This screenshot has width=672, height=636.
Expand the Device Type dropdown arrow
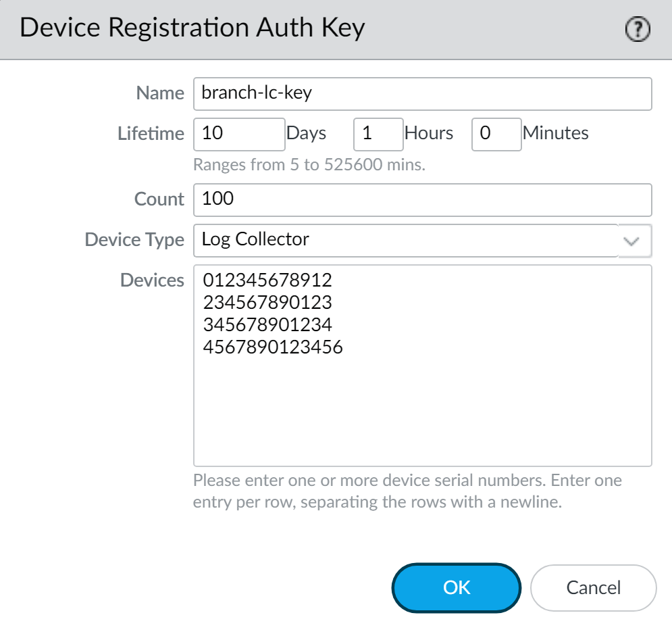point(635,241)
